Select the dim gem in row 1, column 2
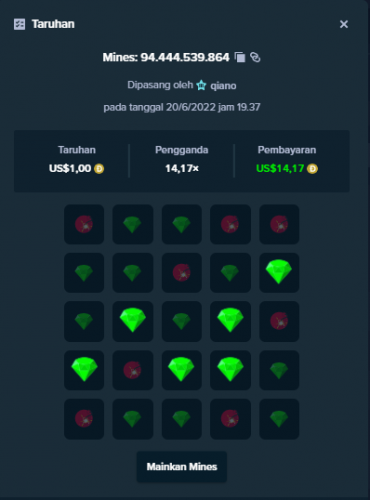Viewport: 370px width, 500px height. point(133,224)
